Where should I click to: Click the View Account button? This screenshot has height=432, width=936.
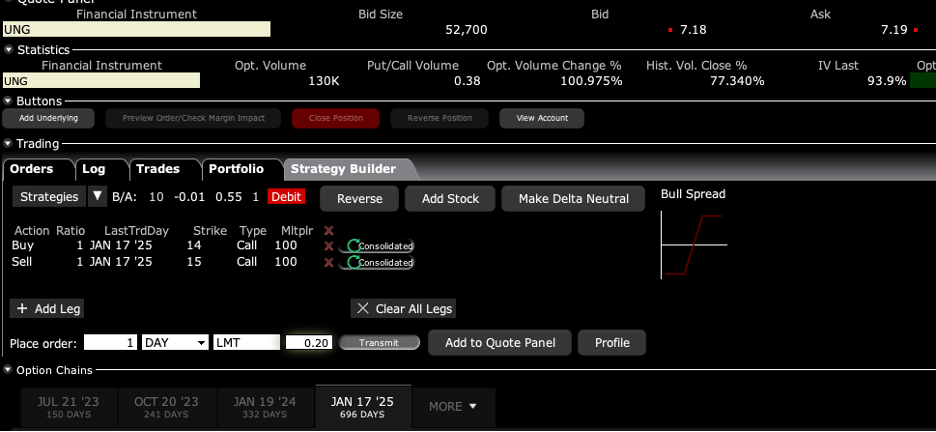coord(541,118)
